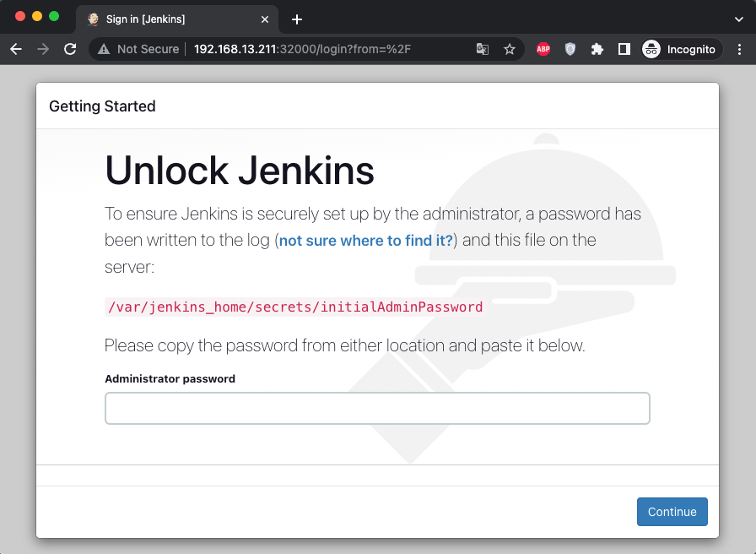Click the shield extension icon
The width and height of the screenshot is (756, 554).
click(x=570, y=49)
